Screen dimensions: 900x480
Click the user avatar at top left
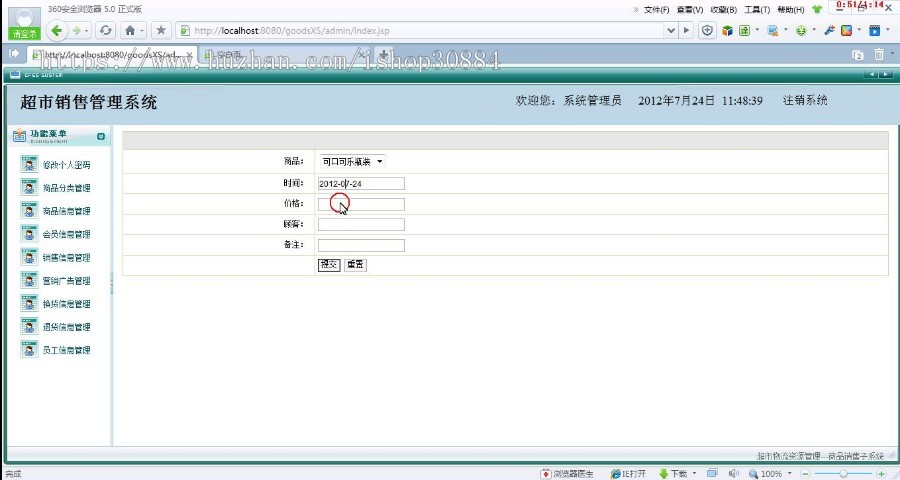click(x=25, y=23)
